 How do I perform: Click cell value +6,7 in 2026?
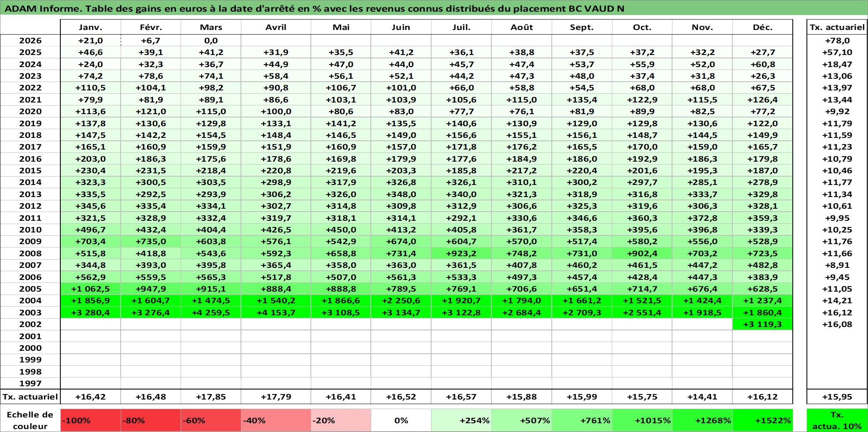coord(151,40)
